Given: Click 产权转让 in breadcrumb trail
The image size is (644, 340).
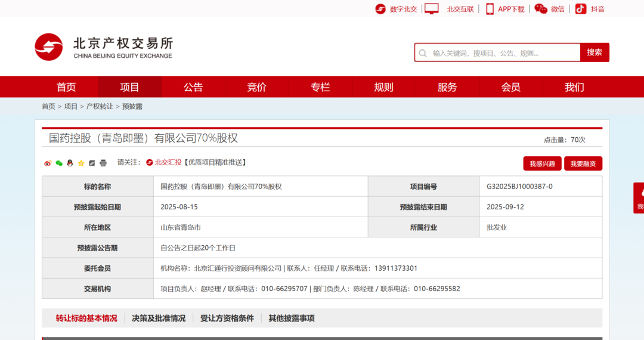Looking at the screenshot, I should (100, 106).
